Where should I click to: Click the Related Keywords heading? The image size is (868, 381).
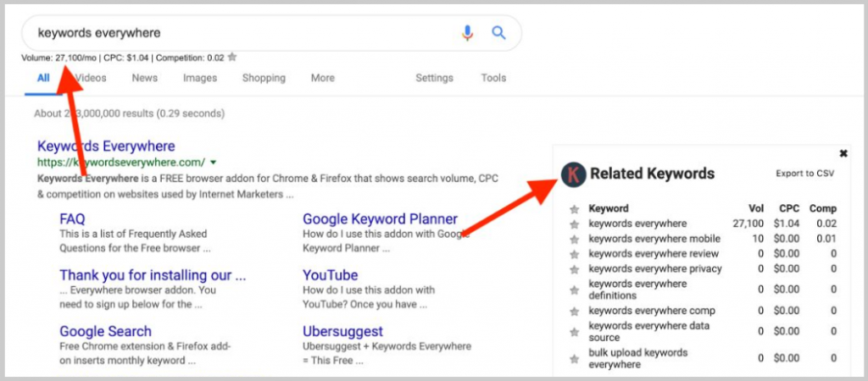653,174
